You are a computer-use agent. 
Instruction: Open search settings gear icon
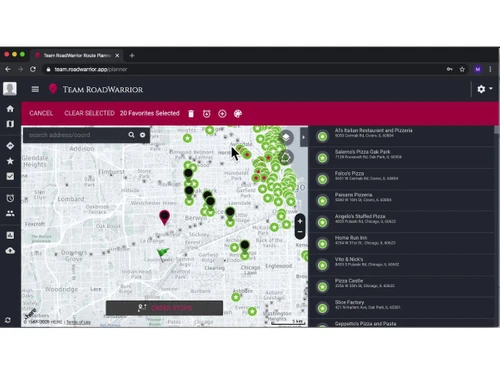coord(143,135)
